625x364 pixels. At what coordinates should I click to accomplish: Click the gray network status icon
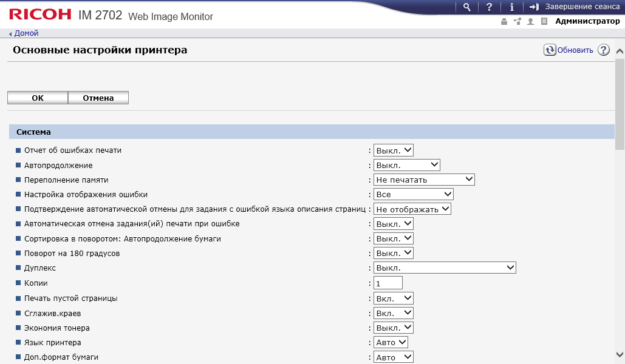[517, 22]
